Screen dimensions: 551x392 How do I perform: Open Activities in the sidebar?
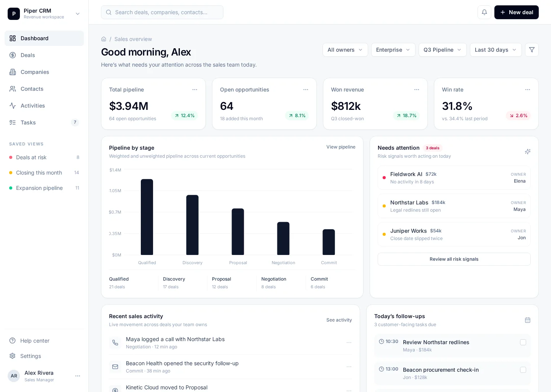(x=44, y=106)
